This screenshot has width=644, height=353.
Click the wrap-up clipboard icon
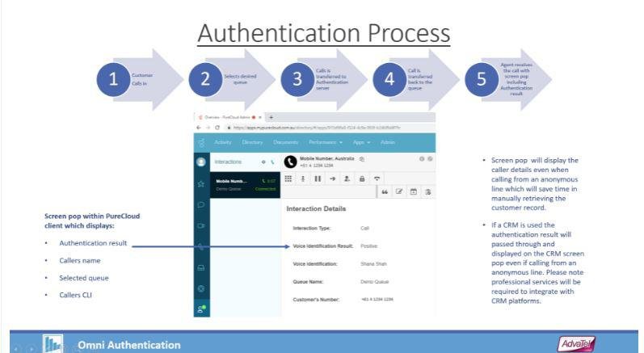click(428, 191)
